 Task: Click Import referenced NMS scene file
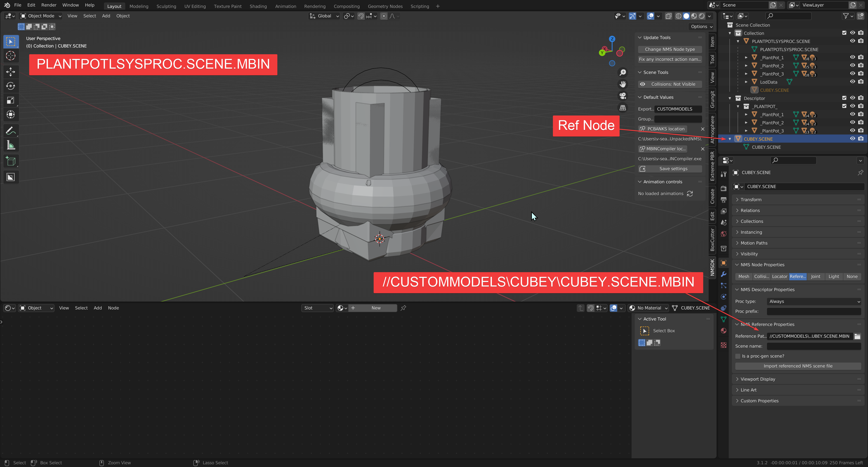pos(798,366)
